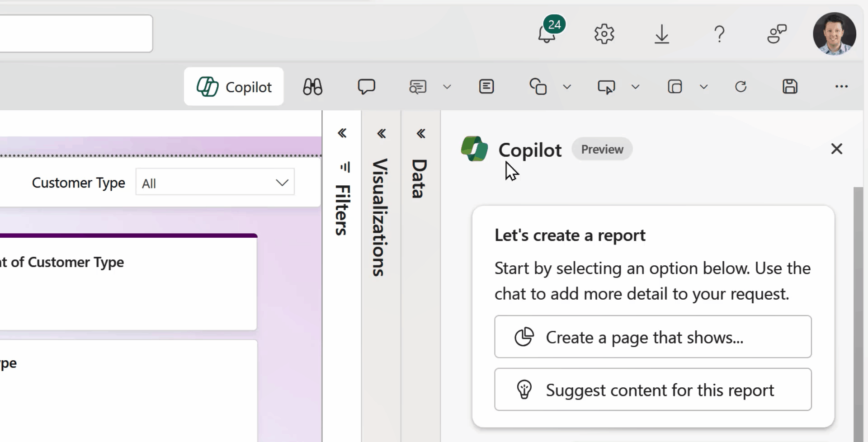Click your profile picture avatar
Screen dimensions: 868x442
pos(834,34)
